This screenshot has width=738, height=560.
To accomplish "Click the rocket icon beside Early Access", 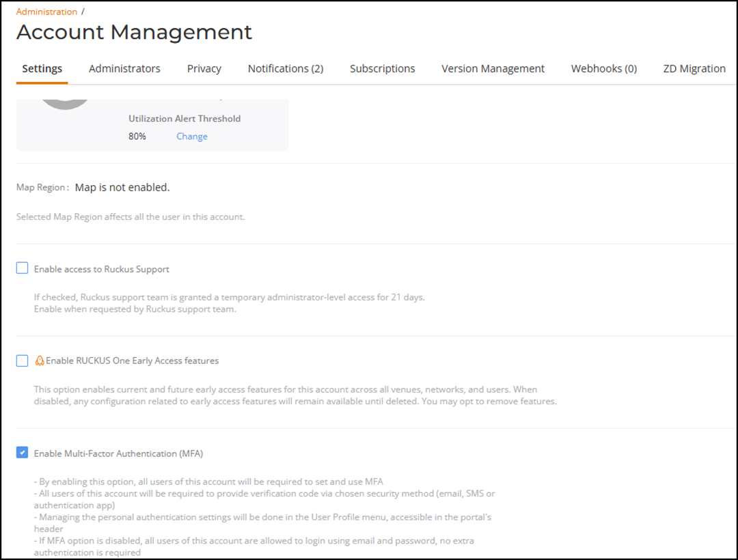I will [40, 361].
